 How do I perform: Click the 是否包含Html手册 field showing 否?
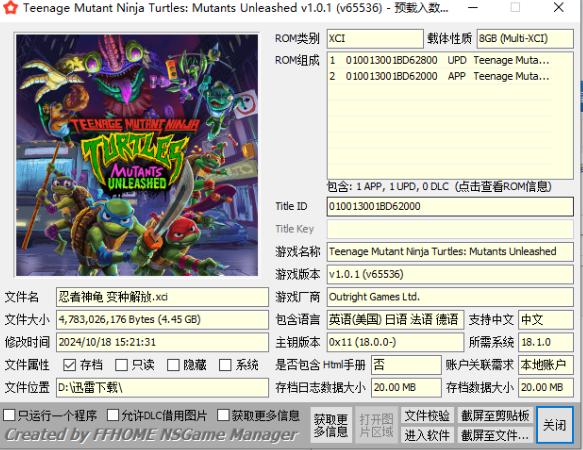click(406, 365)
